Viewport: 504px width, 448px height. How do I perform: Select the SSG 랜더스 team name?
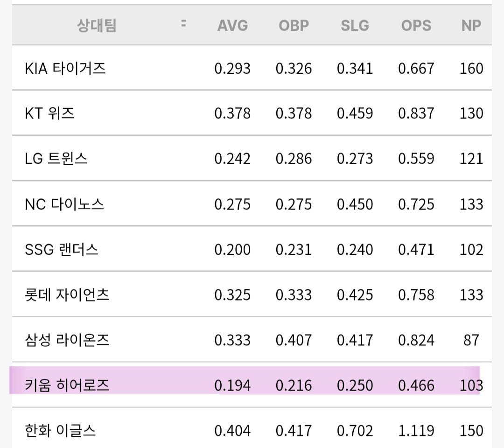[62, 250]
